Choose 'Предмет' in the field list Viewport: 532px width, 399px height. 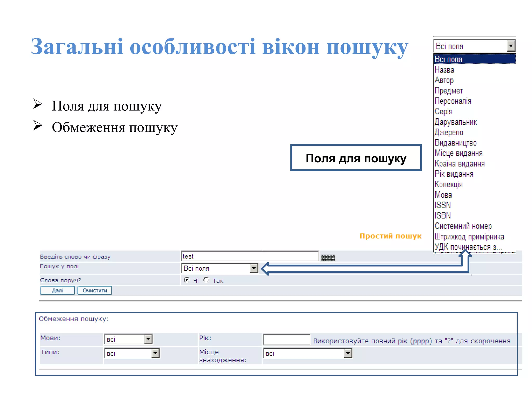point(474,90)
